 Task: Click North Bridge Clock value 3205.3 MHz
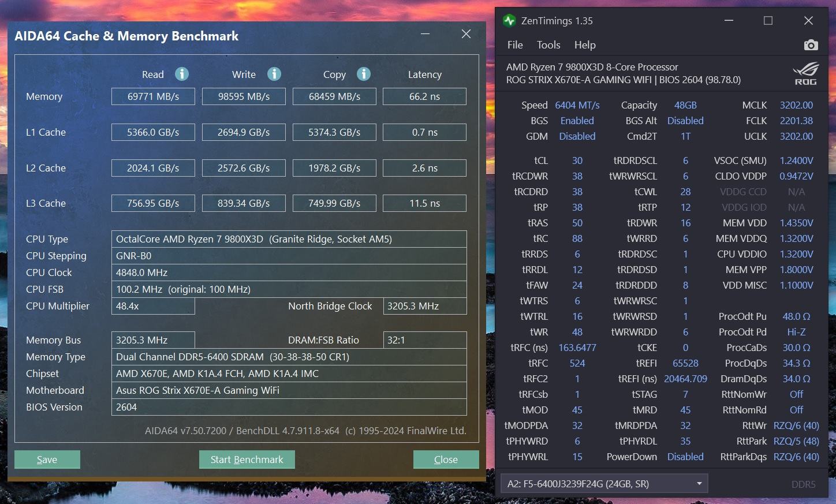[x=424, y=306]
